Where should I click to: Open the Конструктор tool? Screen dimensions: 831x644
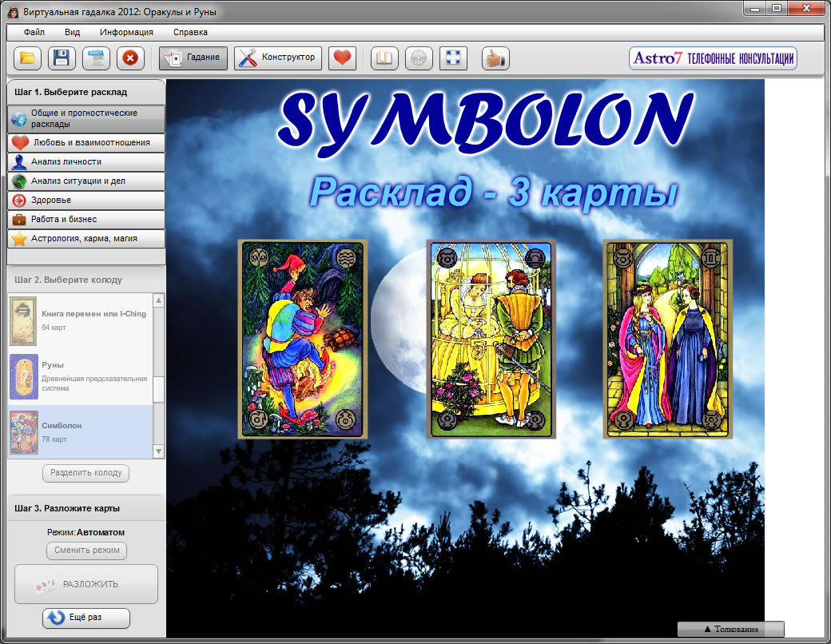(278, 58)
